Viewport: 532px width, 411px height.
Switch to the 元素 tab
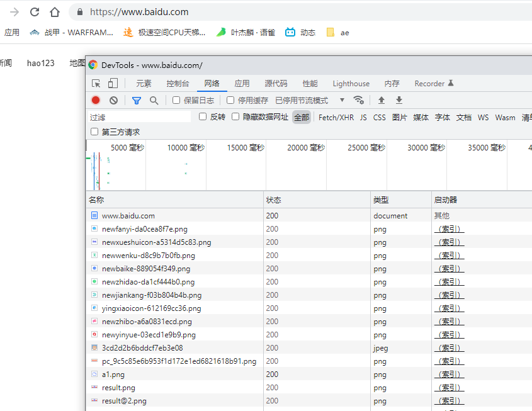coord(144,84)
